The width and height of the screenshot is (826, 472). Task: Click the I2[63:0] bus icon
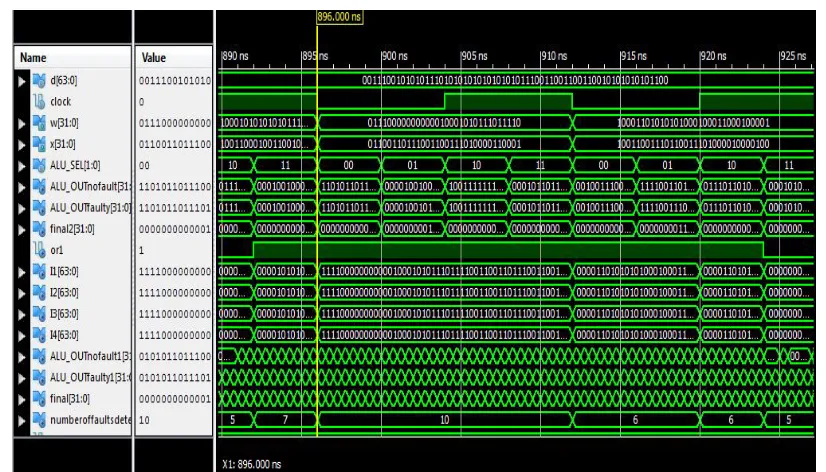coord(39,293)
